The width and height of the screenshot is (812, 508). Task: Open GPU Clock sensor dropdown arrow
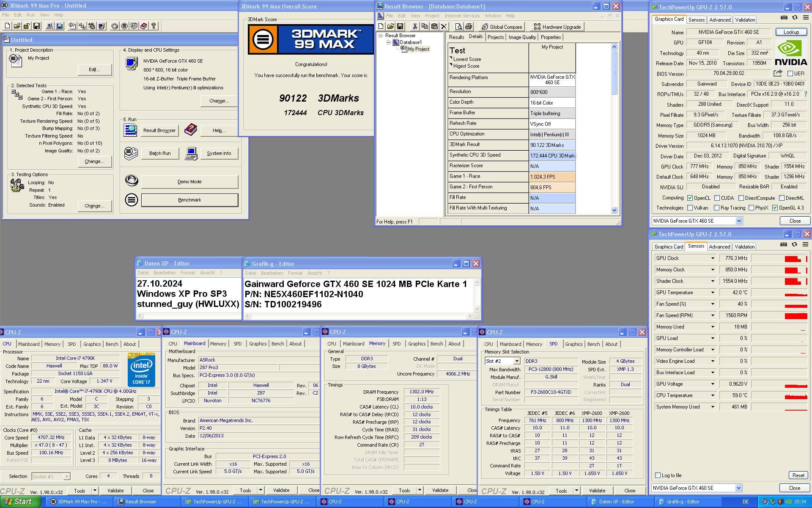[x=713, y=258]
